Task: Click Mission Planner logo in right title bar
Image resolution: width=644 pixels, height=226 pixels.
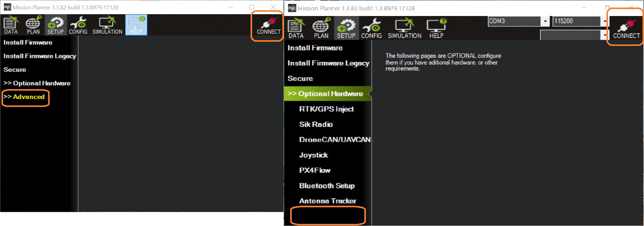Action: coord(291,8)
